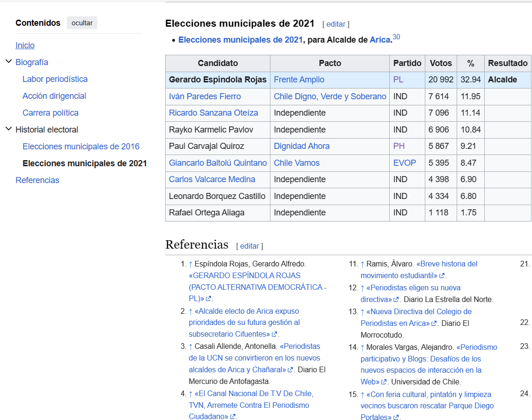
Task: Edit the Referencias section
Action: [x=249, y=246]
